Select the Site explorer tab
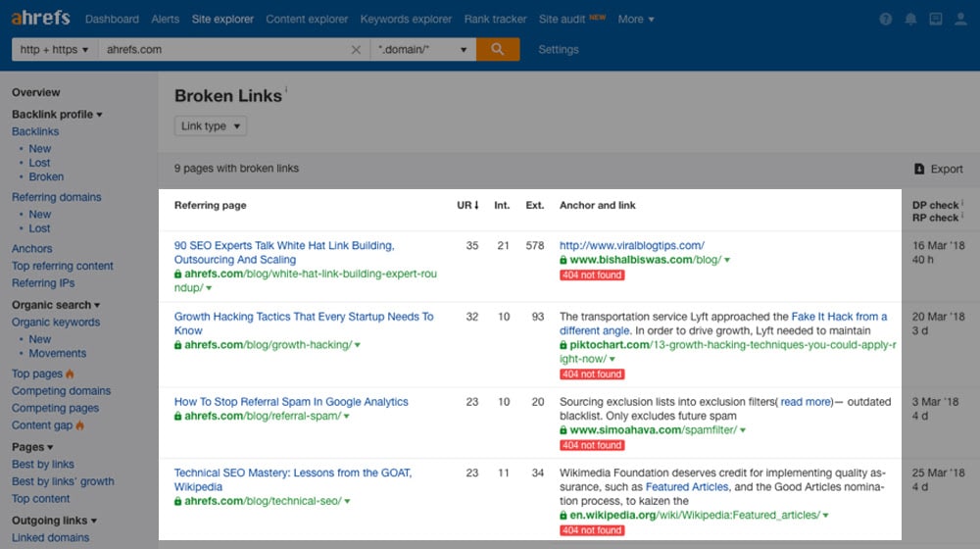Viewport: 980px width, 549px height. click(222, 20)
